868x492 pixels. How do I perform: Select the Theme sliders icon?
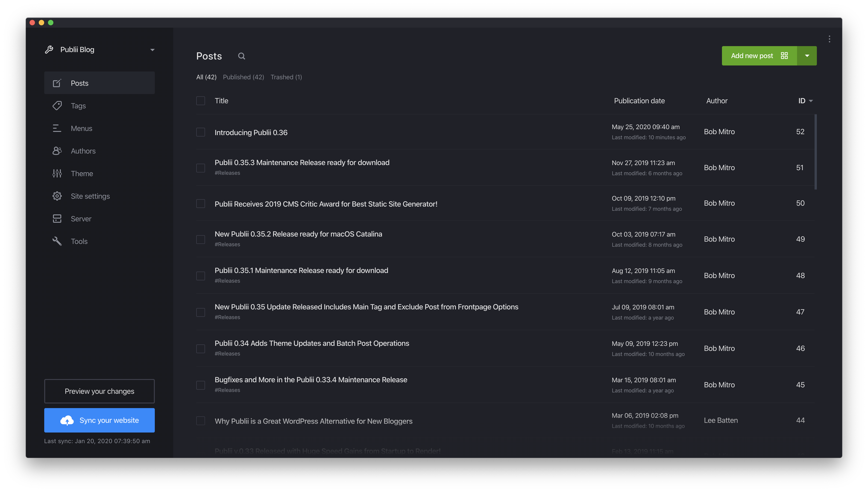57,173
